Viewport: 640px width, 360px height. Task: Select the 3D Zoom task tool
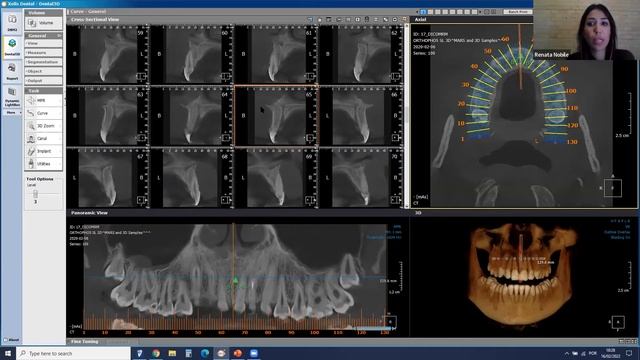tap(43, 126)
